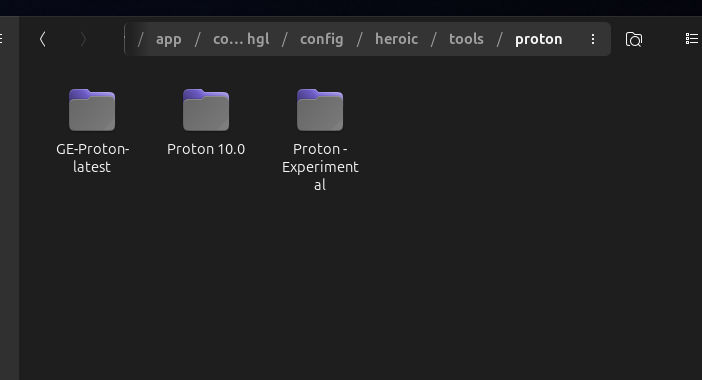
Task: Click the Proton - Experimental name label
Action: coord(320,167)
